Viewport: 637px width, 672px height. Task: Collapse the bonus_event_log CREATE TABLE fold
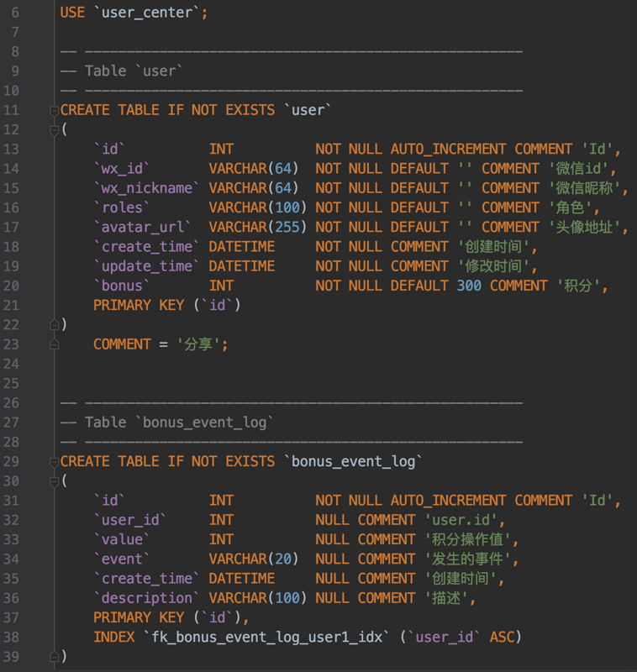[54, 461]
